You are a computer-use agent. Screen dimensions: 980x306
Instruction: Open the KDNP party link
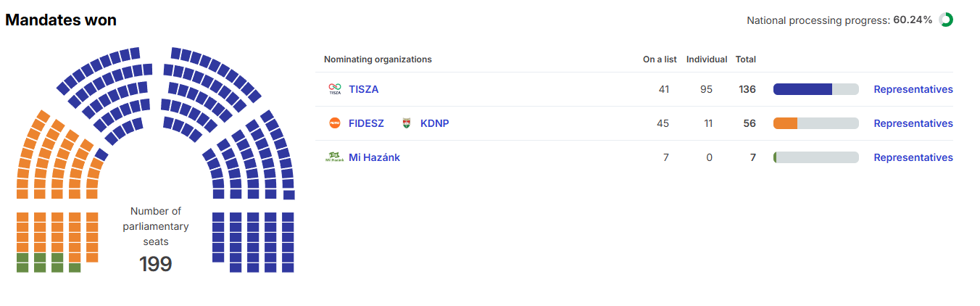[x=435, y=123]
